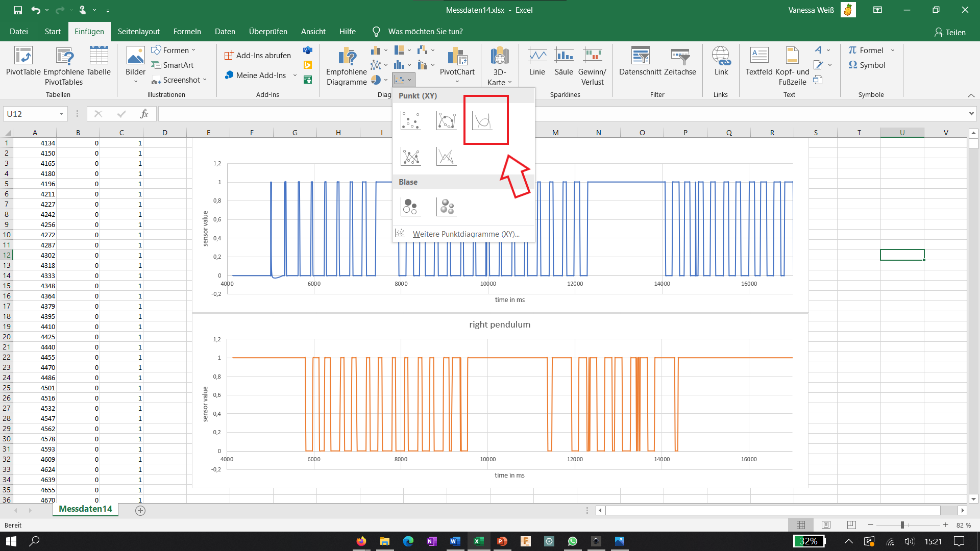Screen dimensions: 980x551
Task: Open Weitere Punktdiagramme (XY) option
Action: click(x=465, y=234)
